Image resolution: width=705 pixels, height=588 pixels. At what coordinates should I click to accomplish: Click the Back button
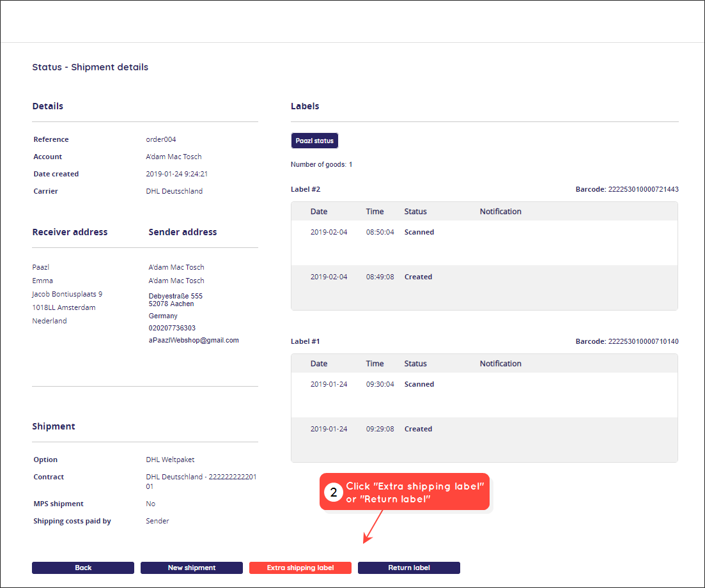[82, 568]
